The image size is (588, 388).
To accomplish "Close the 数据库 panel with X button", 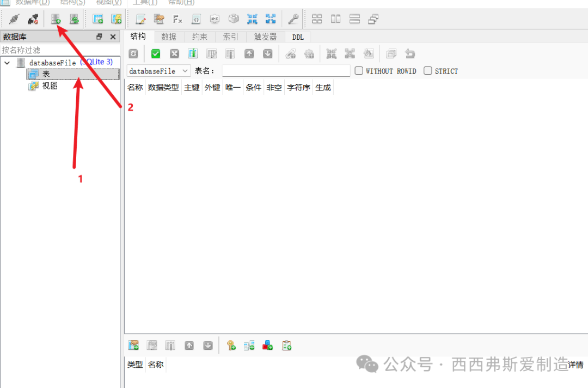I will (x=113, y=37).
